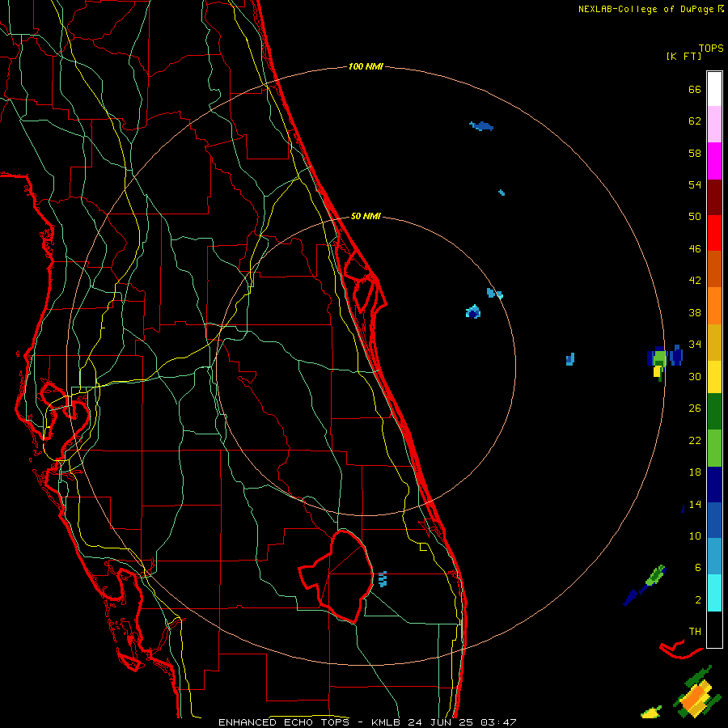Click the legend value 66
Viewport: 728px width, 728px height.
pos(695,89)
